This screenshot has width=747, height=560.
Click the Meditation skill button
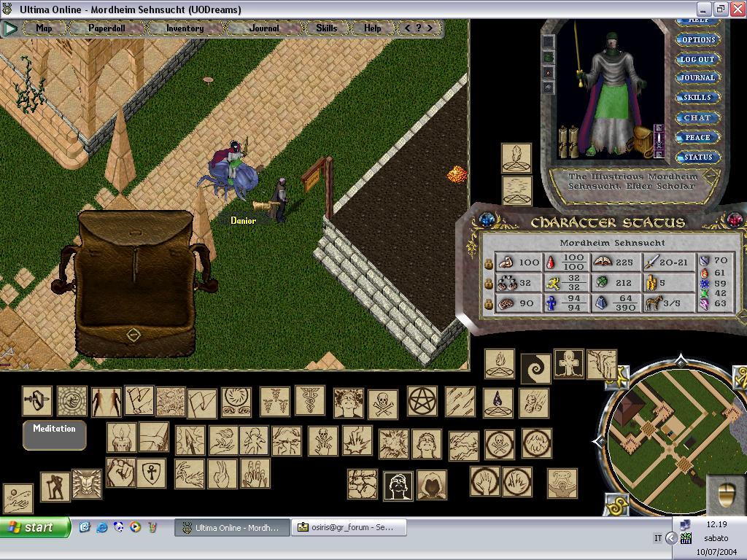click(x=54, y=435)
